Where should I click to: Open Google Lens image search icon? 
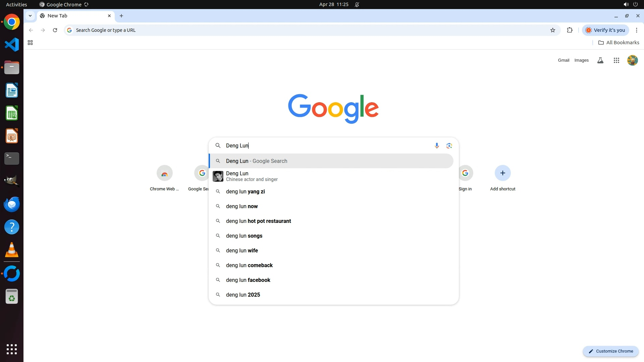(x=449, y=145)
